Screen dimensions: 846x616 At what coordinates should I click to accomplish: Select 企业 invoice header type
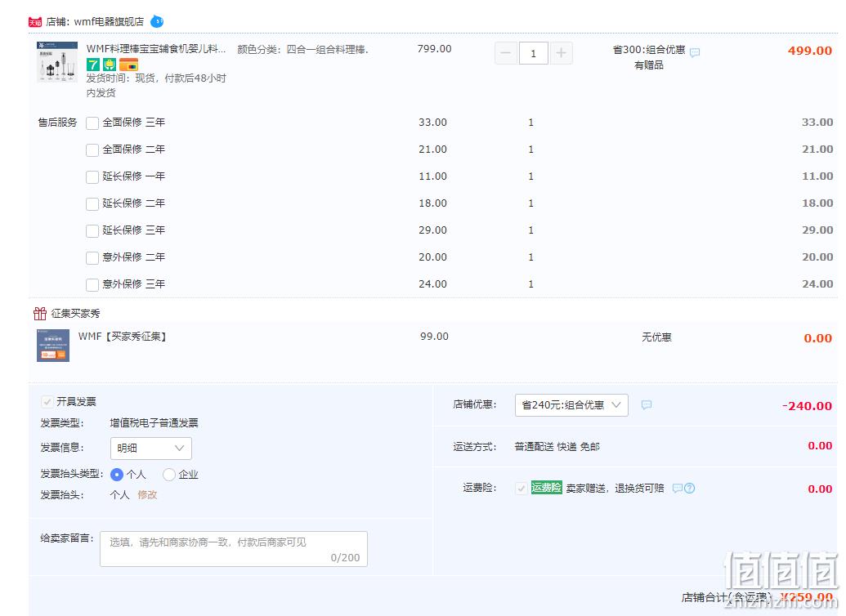[169, 475]
